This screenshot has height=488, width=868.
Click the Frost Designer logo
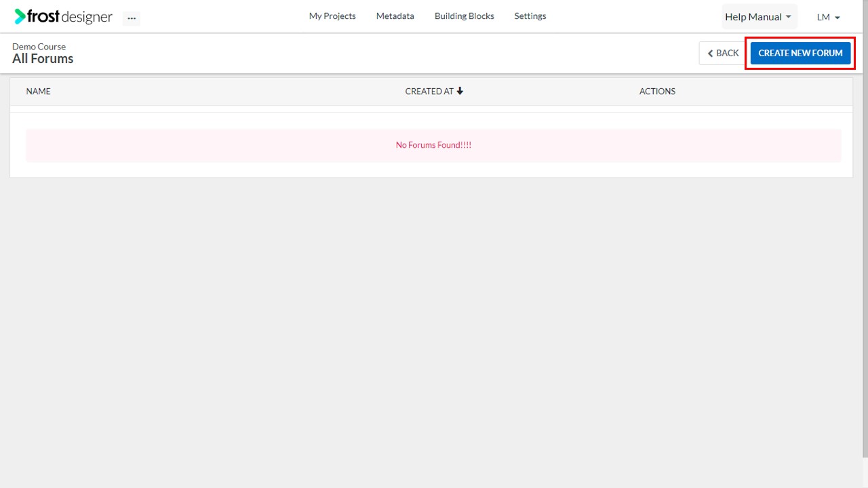[63, 17]
